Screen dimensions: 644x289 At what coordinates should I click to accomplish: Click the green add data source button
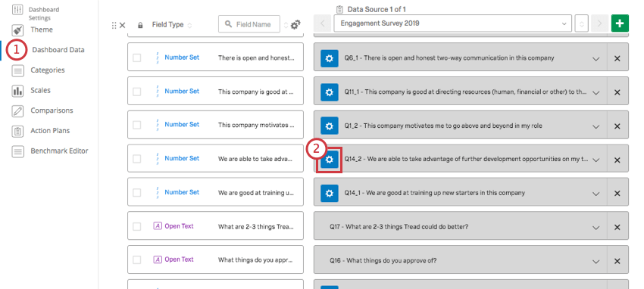(x=620, y=23)
